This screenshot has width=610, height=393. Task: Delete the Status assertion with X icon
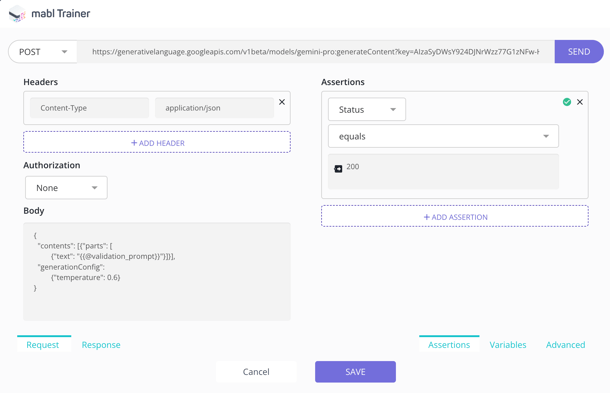pyautogui.click(x=580, y=102)
